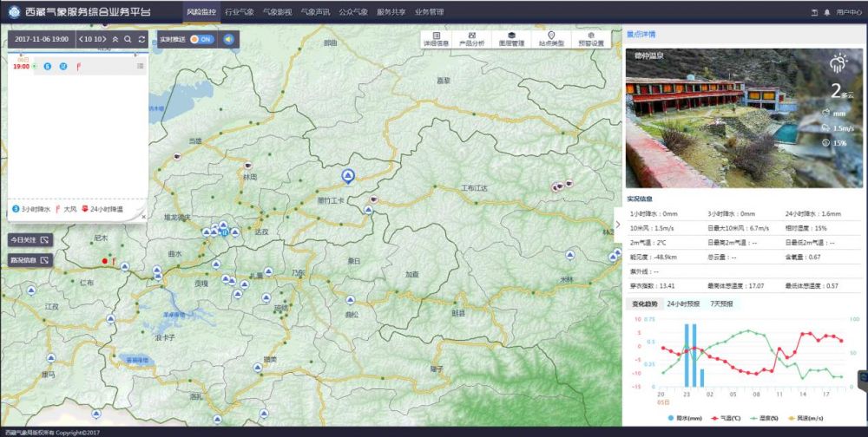Toggle the 实时推送 ON switch

click(x=201, y=39)
